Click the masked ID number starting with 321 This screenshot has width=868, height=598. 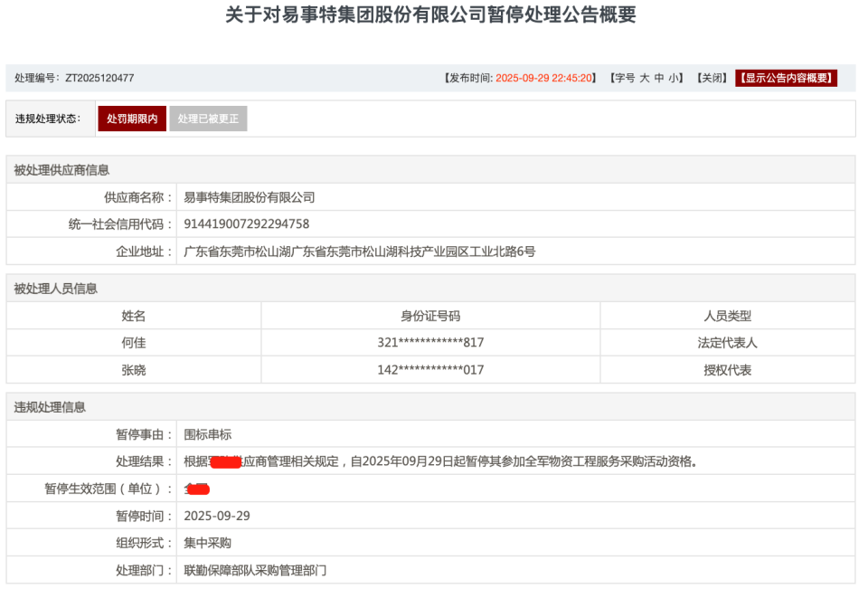point(430,343)
